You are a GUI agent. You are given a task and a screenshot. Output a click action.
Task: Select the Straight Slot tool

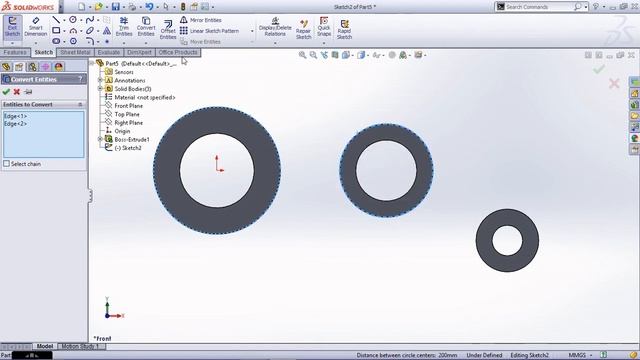(56, 41)
